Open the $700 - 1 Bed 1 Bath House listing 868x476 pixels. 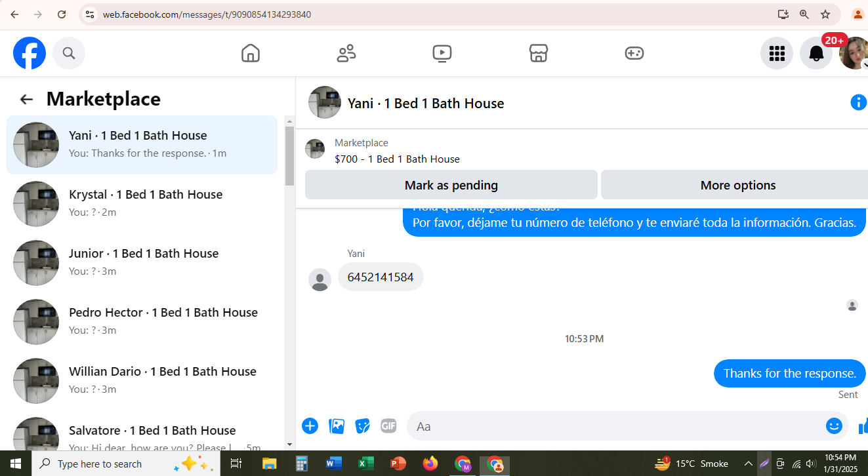pyautogui.click(x=397, y=159)
